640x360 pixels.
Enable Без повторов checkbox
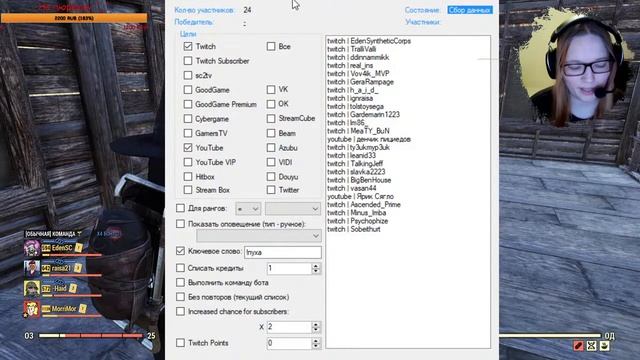[180, 297]
